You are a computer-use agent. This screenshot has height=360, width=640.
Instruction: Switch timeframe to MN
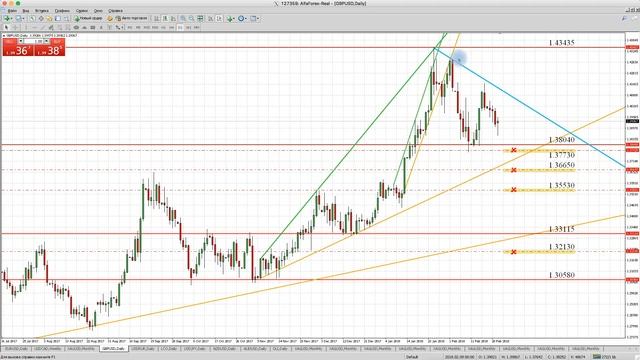(196, 27)
